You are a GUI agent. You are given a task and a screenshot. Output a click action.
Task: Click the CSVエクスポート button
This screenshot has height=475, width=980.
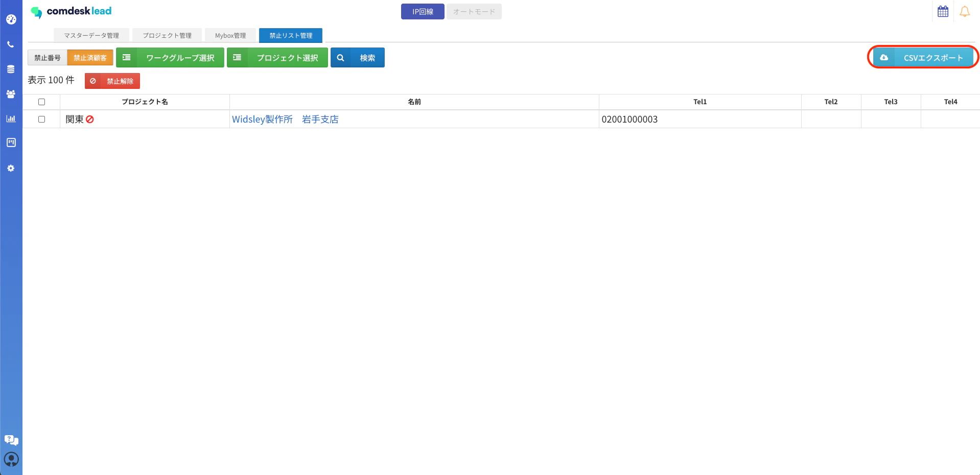(x=923, y=57)
